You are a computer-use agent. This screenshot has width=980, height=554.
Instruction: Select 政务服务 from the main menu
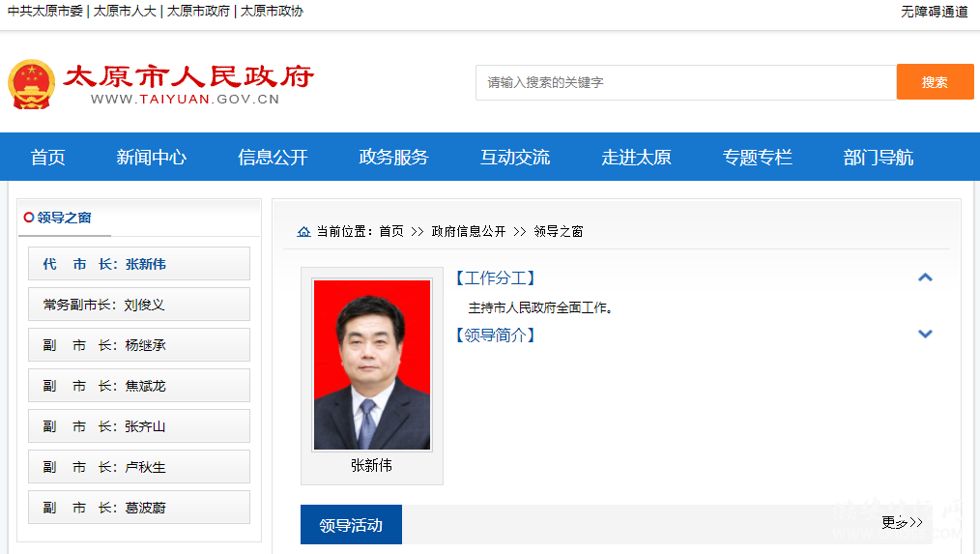point(393,158)
